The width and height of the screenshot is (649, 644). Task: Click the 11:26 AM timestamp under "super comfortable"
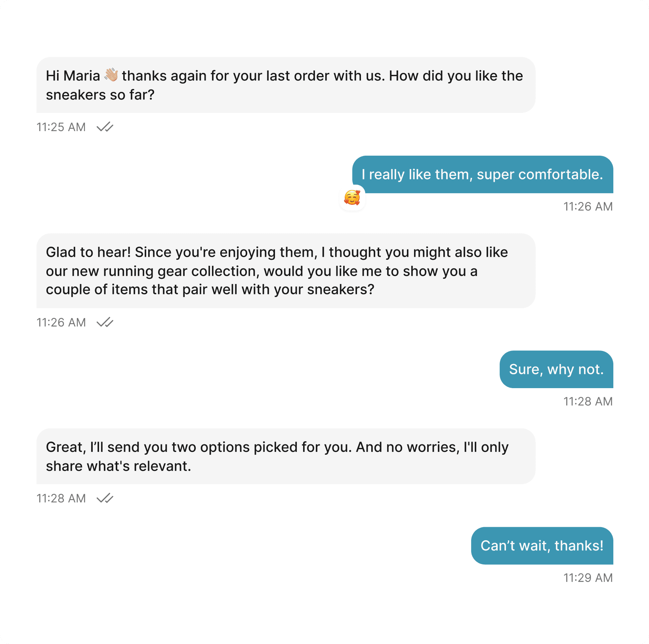[x=588, y=207]
